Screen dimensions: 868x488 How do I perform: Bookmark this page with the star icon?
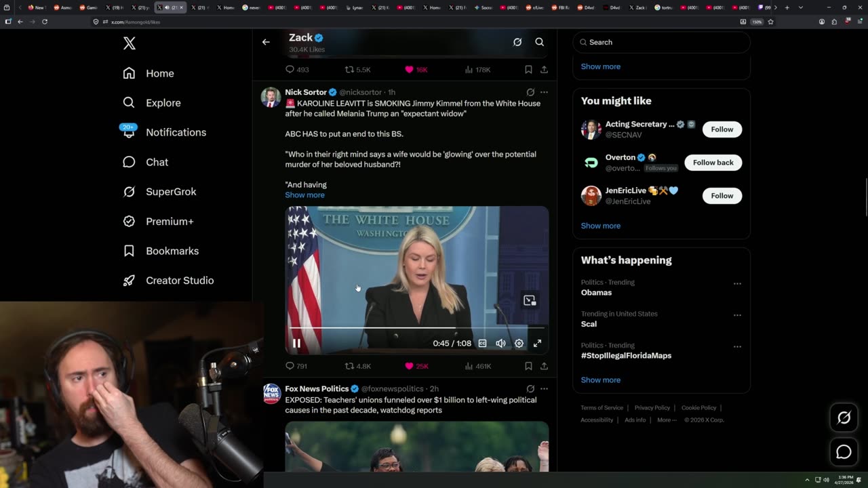(x=770, y=22)
